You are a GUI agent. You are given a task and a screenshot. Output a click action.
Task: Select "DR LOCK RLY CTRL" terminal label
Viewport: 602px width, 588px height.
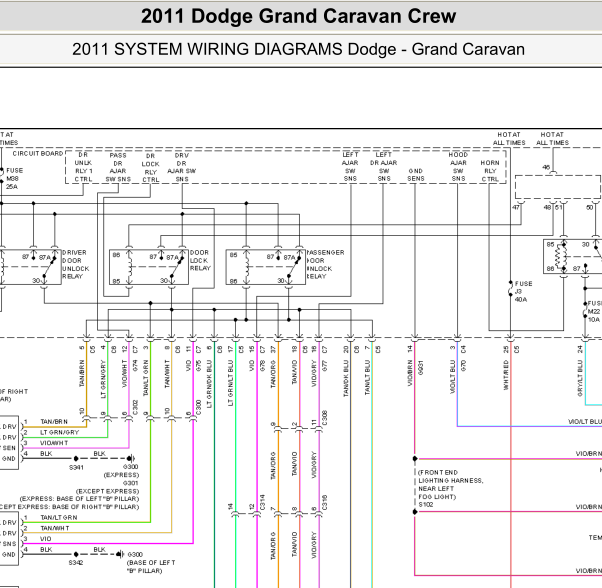[150, 168]
